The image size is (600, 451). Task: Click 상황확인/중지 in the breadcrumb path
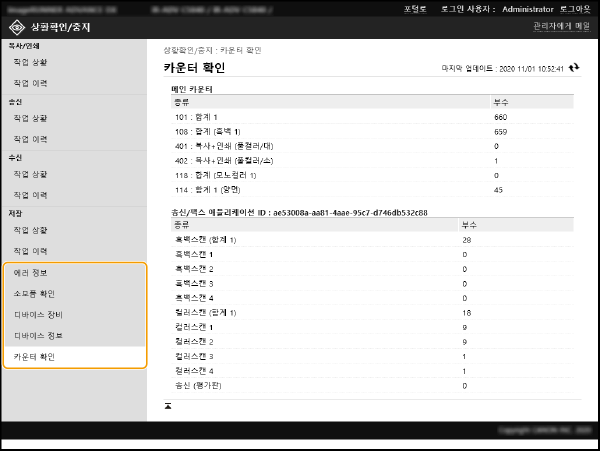(186, 48)
